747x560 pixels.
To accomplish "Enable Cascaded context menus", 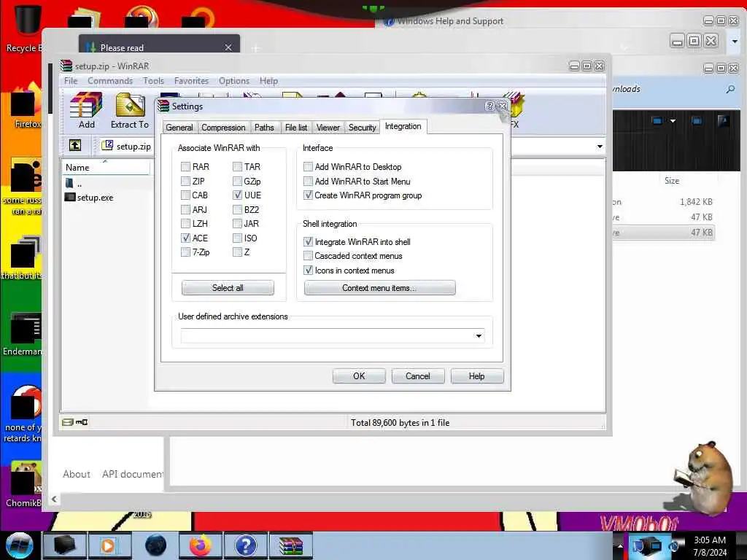I will [308, 256].
